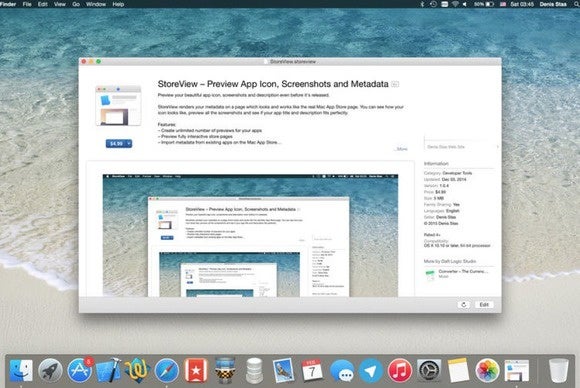Open StoreView app icon in dock
The image size is (580, 388).
point(517,370)
